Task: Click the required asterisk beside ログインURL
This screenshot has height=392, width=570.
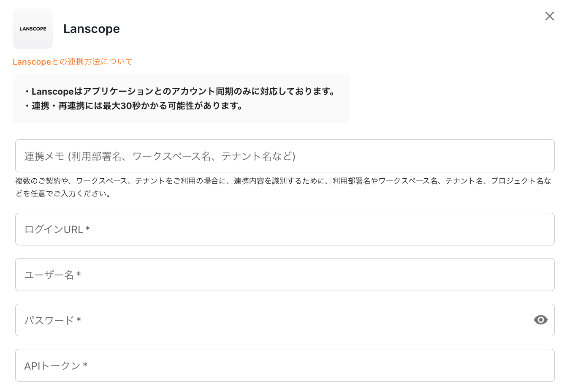Action: click(88, 229)
